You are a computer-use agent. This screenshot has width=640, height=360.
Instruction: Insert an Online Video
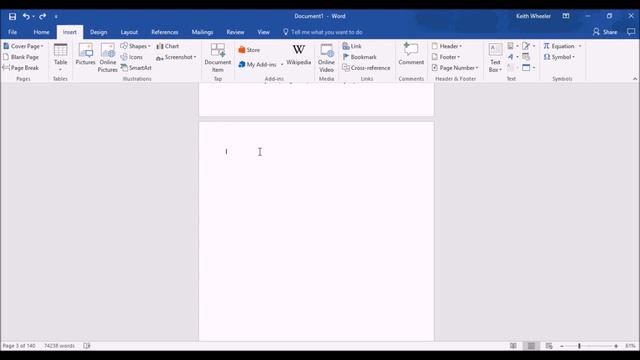coord(327,58)
